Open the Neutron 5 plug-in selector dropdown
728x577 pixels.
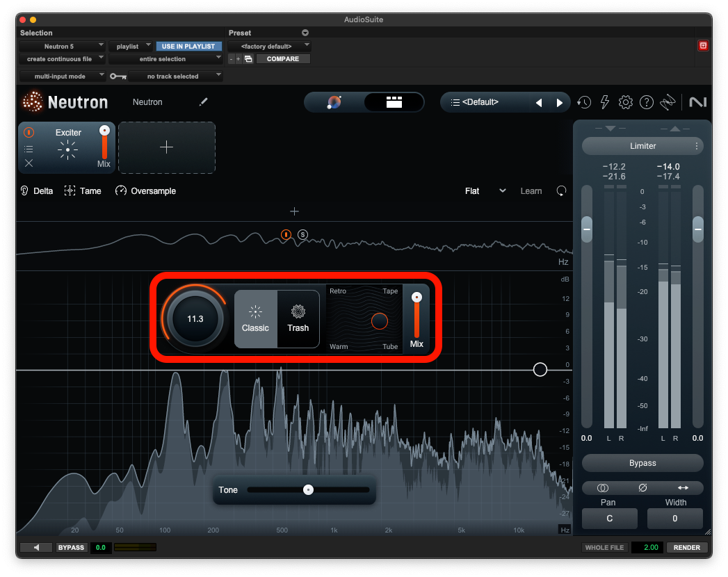(x=62, y=47)
